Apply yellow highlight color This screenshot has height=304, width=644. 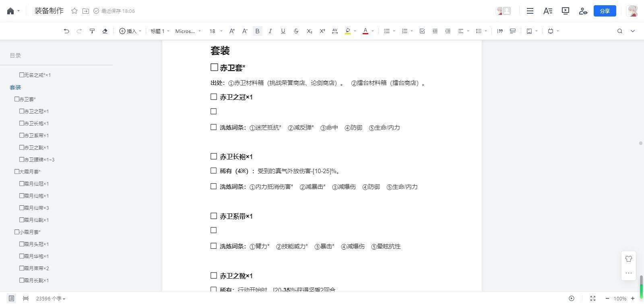(348, 31)
